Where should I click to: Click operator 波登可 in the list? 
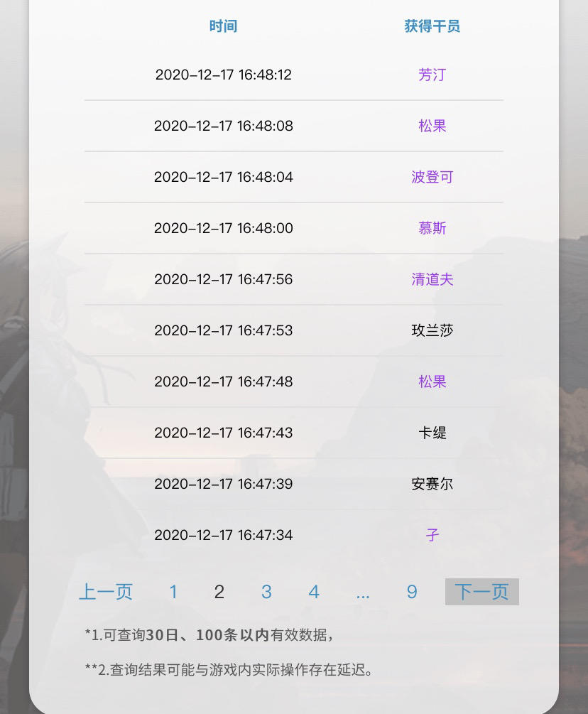tap(432, 177)
